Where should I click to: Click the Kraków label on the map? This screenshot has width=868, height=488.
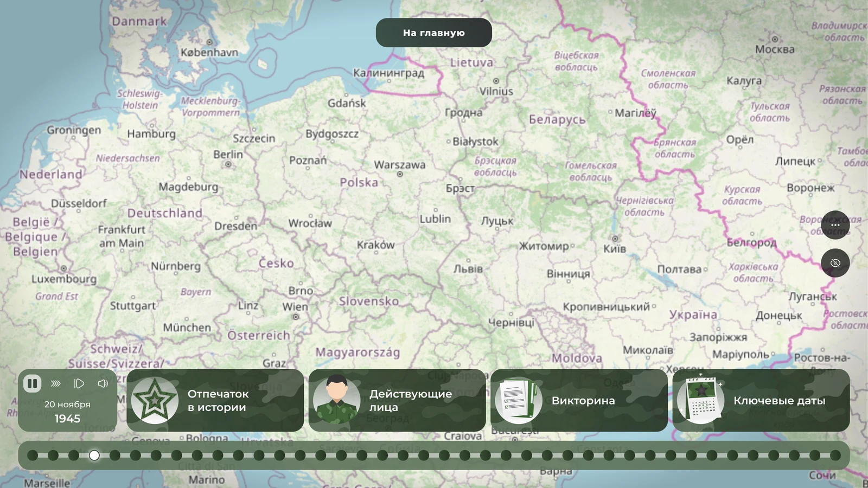coord(376,245)
